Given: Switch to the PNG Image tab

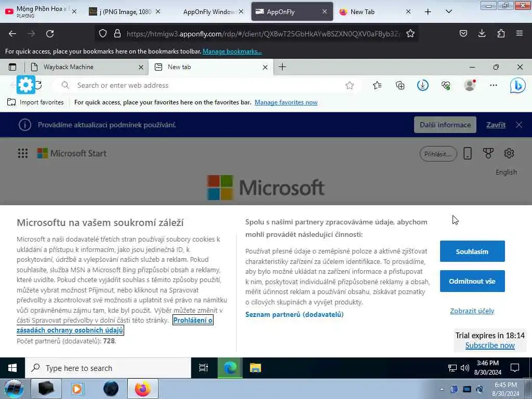Looking at the screenshot, I should tap(124, 11).
